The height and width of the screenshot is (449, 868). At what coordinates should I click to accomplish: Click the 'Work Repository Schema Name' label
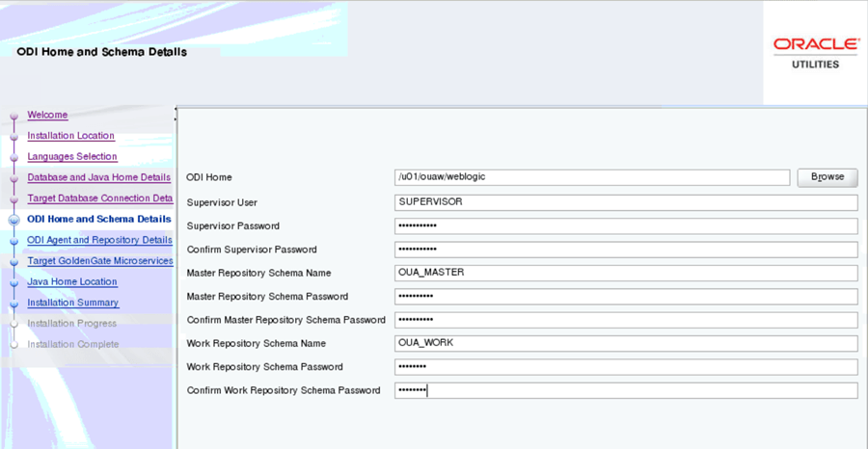[257, 343]
